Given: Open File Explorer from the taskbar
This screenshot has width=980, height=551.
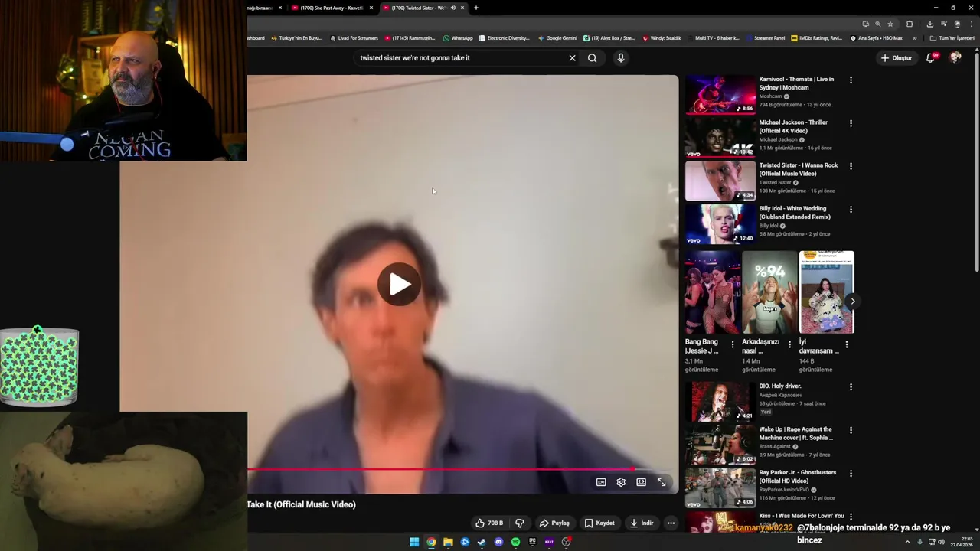Looking at the screenshot, I should coord(448,542).
